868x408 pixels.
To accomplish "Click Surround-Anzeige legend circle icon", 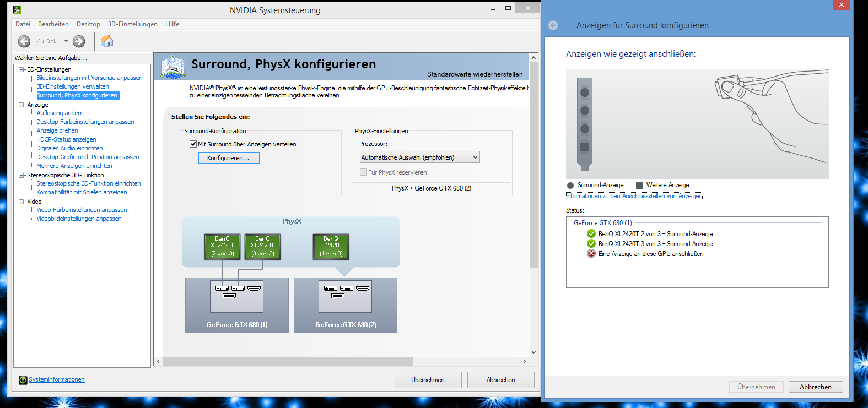I will (570, 186).
